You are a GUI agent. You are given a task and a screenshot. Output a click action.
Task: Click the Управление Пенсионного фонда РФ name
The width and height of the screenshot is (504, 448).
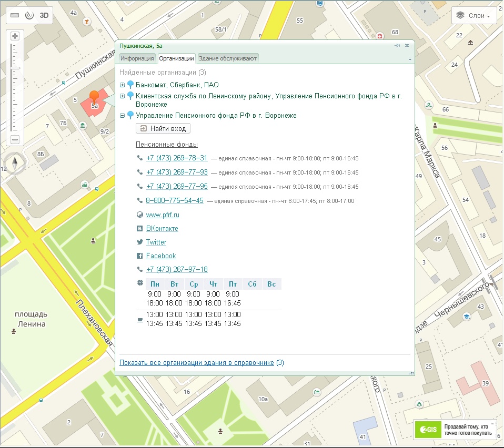coord(216,116)
